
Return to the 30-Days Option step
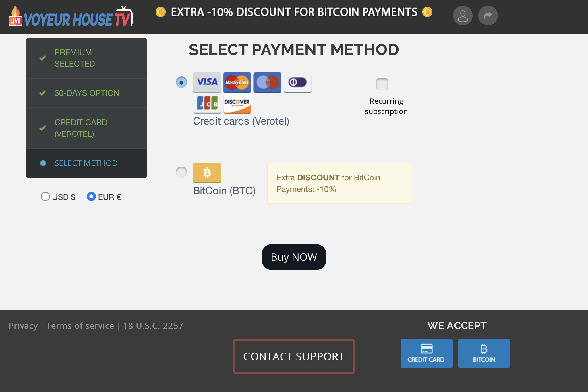click(x=86, y=93)
